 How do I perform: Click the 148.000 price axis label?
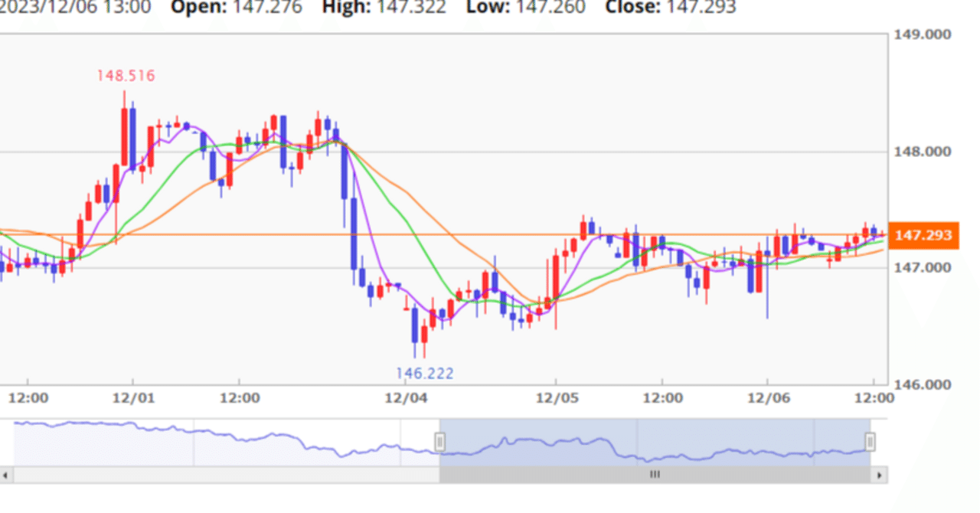coord(923,151)
